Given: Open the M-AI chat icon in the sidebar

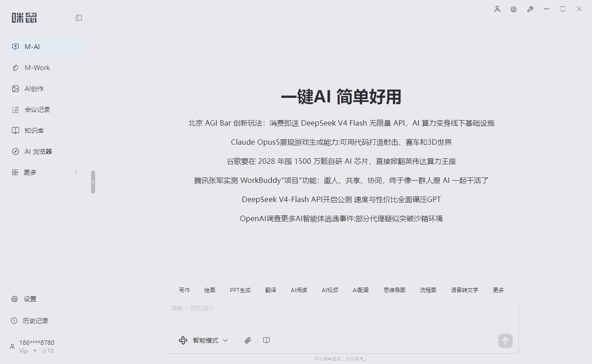Looking at the screenshot, I should pos(15,47).
